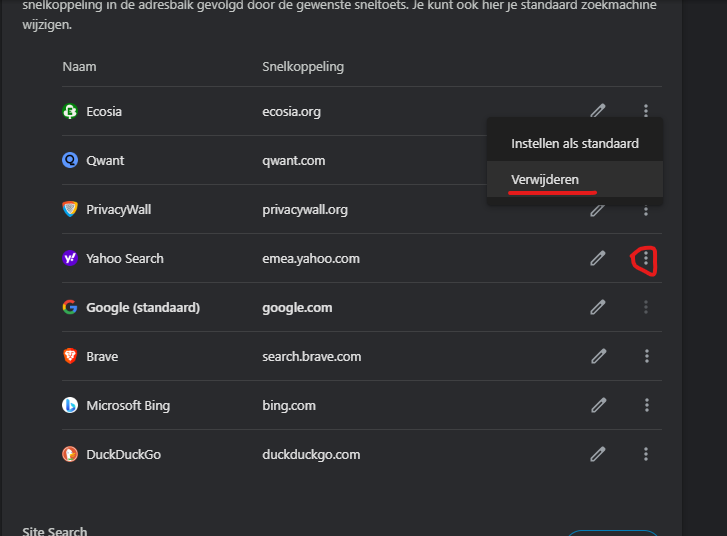Open the three-dot menu for Microsoft Bing
The width and height of the screenshot is (727, 536).
click(x=647, y=405)
